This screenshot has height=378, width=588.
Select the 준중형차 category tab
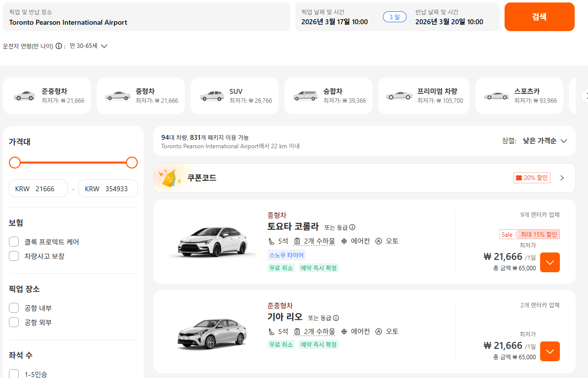click(47, 96)
